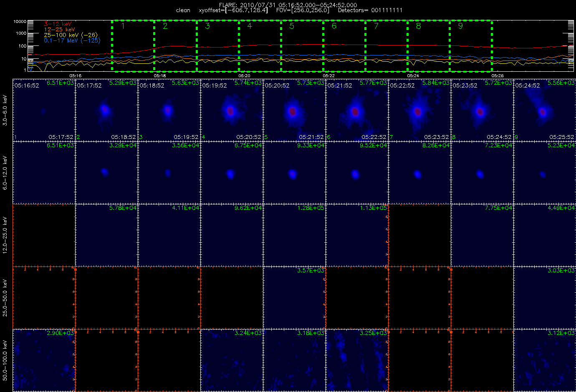Click interval number 1 on the lightcurve
This screenshot has width=576, height=392.
click(x=123, y=26)
